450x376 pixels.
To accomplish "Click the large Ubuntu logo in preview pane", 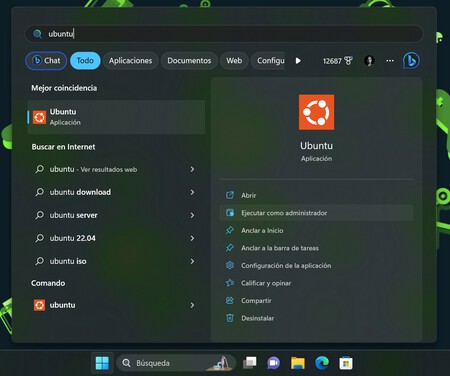I will click(316, 112).
